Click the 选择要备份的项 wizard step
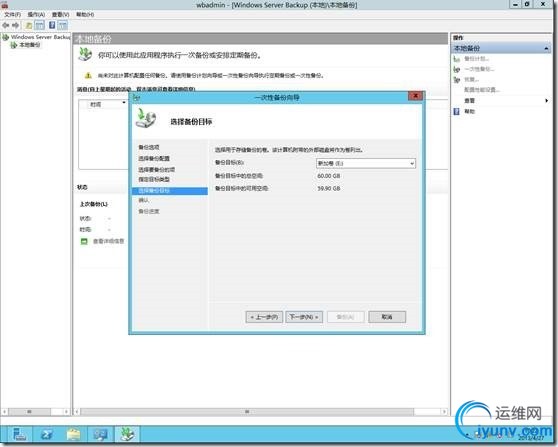This screenshot has height=447, width=558. pyautogui.click(x=157, y=169)
